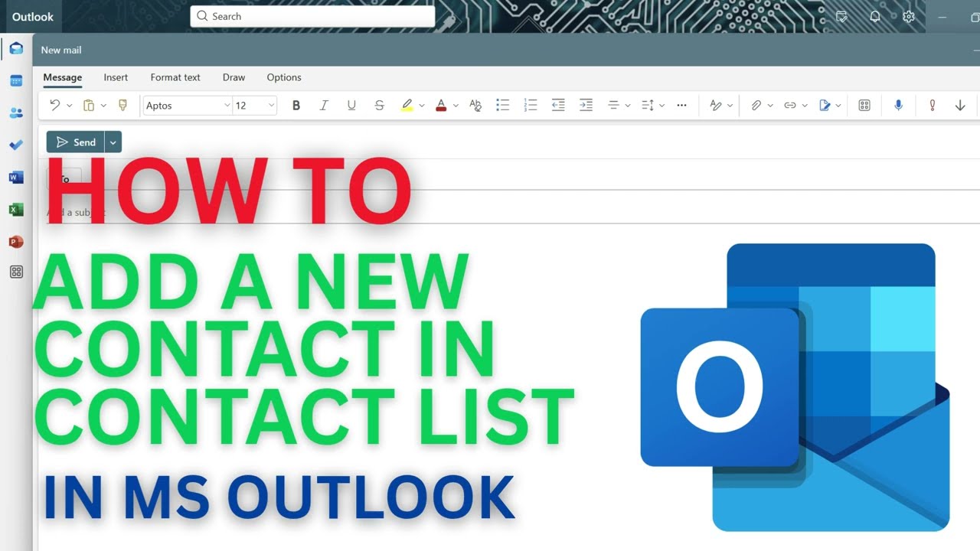Switch to the Draw tab
Screen dimensions: 980x551
point(234,77)
